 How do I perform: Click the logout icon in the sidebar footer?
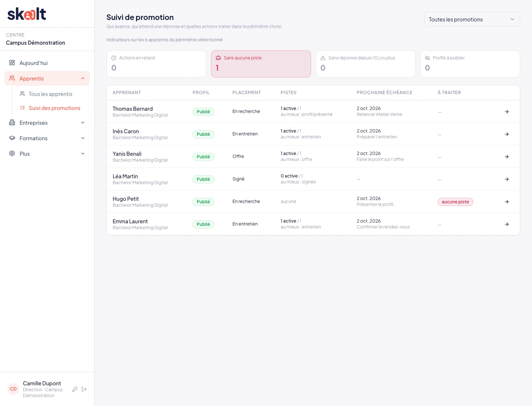tap(84, 389)
